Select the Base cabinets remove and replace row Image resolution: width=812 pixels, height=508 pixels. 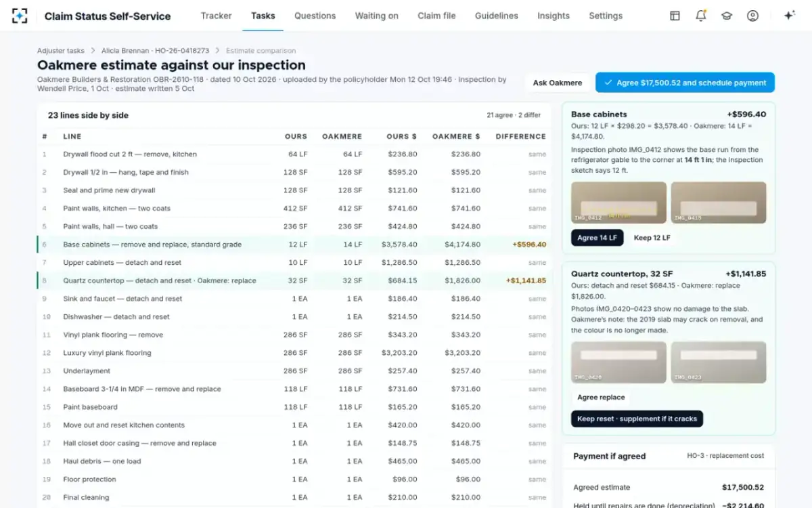click(294, 245)
